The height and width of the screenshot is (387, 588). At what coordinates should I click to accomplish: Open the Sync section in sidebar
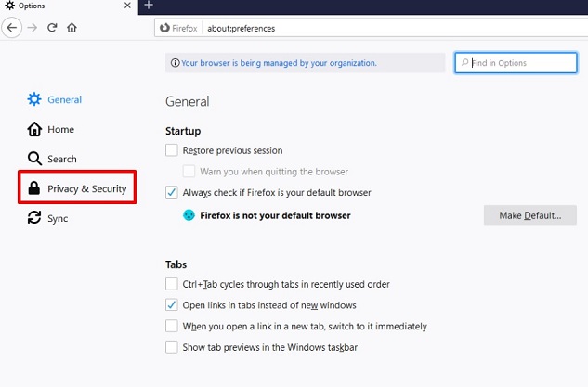tap(47, 218)
